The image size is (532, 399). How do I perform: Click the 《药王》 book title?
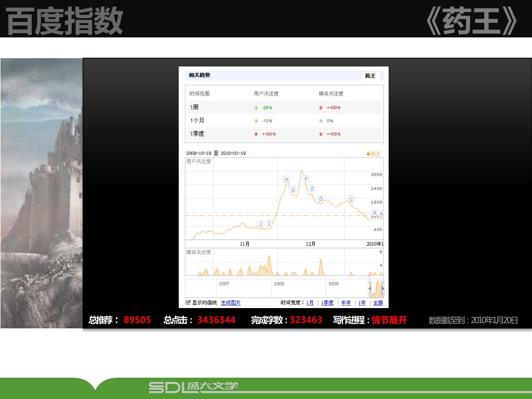(x=472, y=21)
